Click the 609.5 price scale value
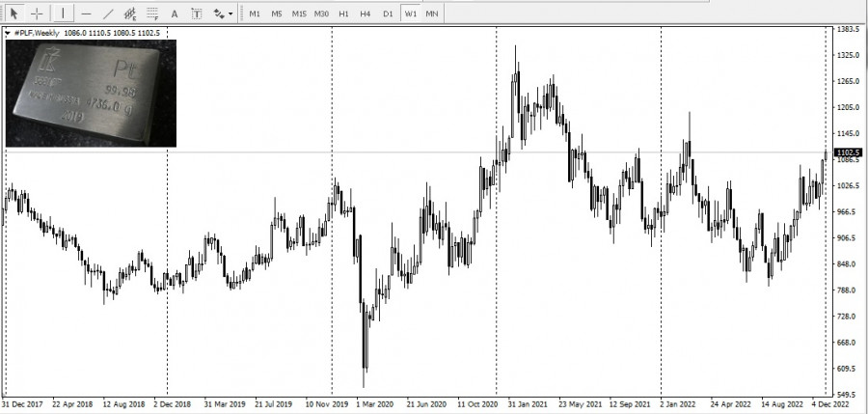This screenshot has width=868, height=414. point(848,369)
